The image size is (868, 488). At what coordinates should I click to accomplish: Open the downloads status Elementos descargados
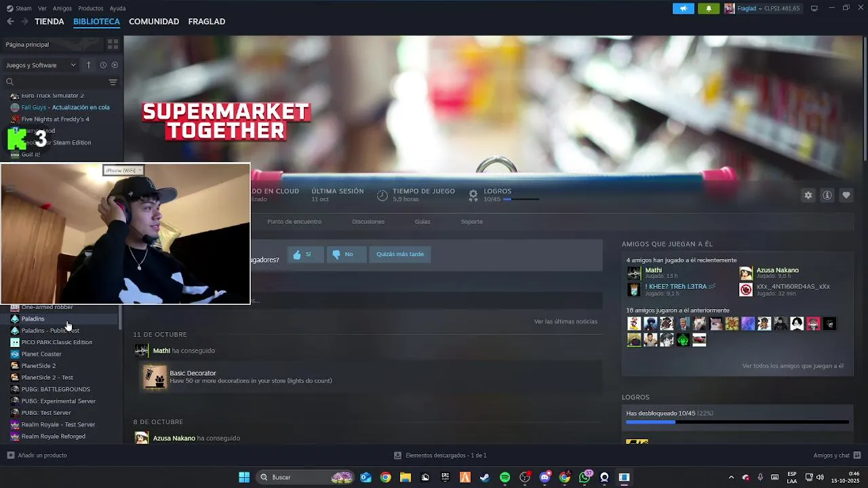pyautogui.click(x=440, y=455)
